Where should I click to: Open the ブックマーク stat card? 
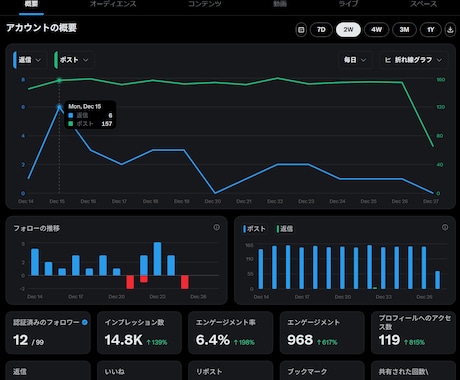322,370
